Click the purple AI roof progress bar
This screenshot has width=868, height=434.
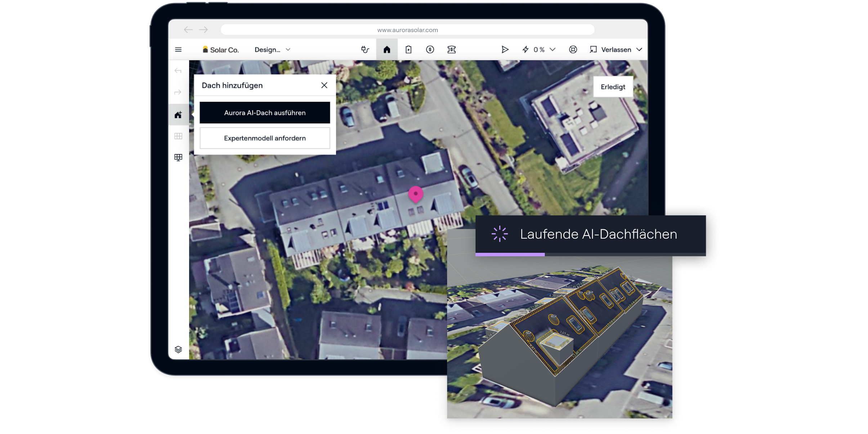(510, 254)
